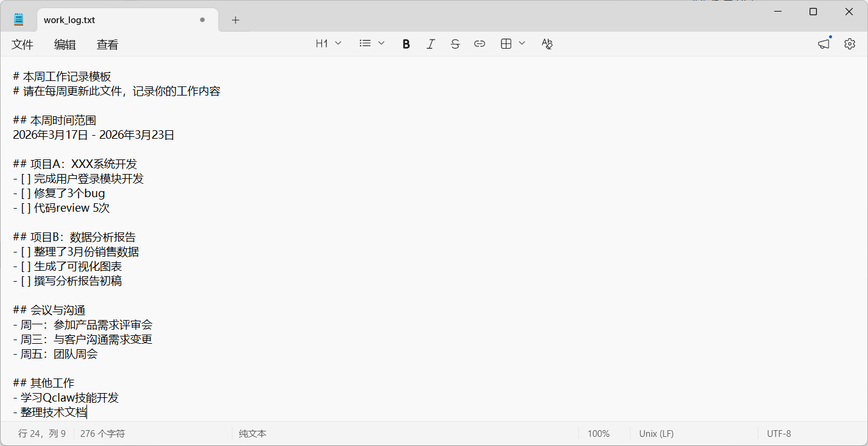Click the heading 项目B：数据分析报告
The height and width of the screenshot is (446, 868).
[83, 237]
